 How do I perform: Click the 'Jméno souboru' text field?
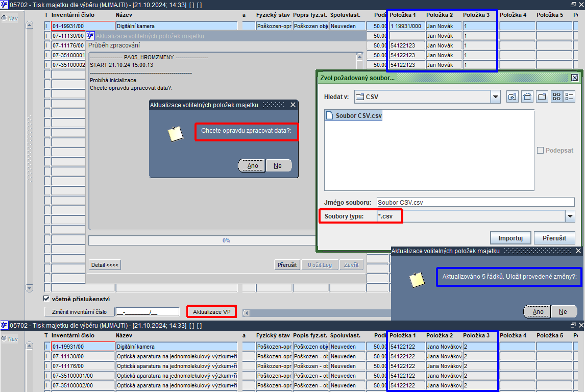coord(475,202)
